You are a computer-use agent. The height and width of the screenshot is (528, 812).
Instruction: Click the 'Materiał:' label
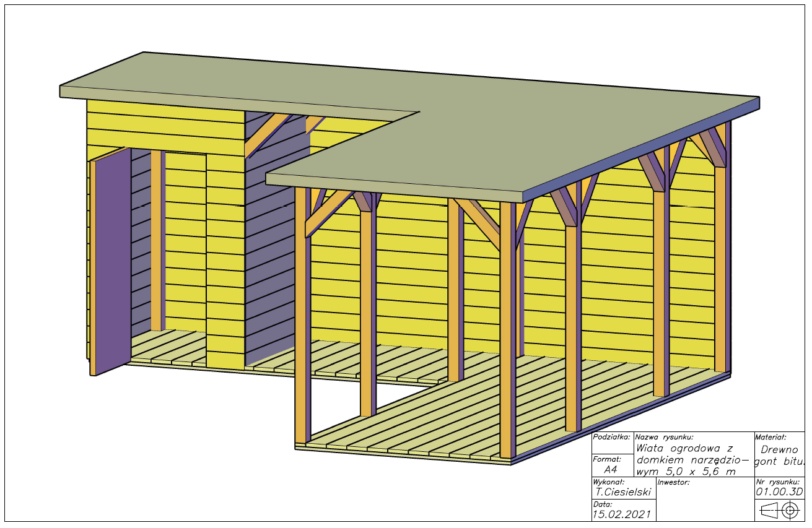coord(771,436)
